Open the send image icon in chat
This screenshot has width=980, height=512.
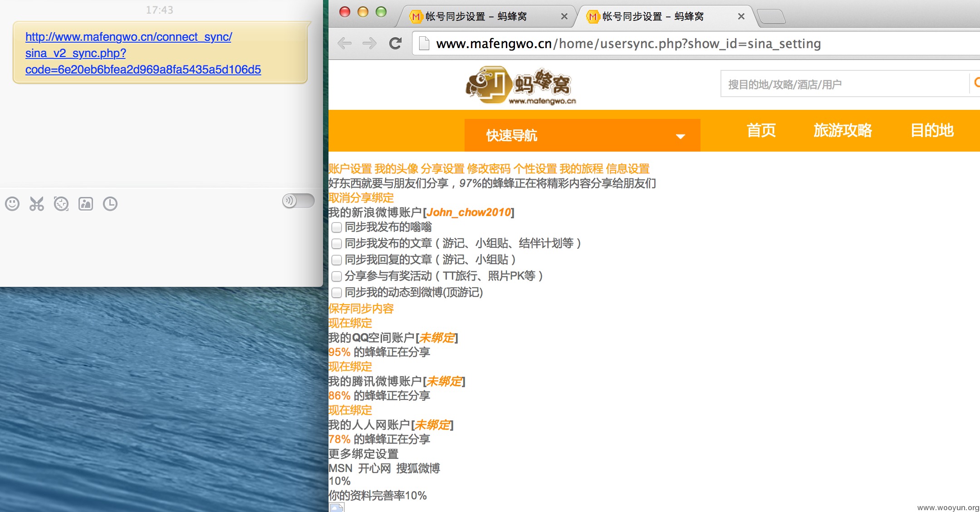click(86, 204)
